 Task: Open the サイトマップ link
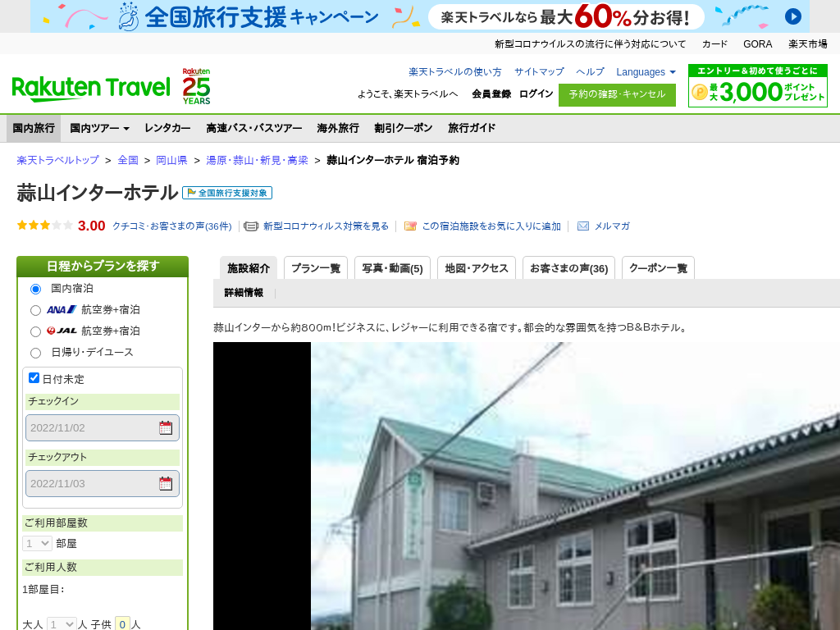(x=539, y=72)
